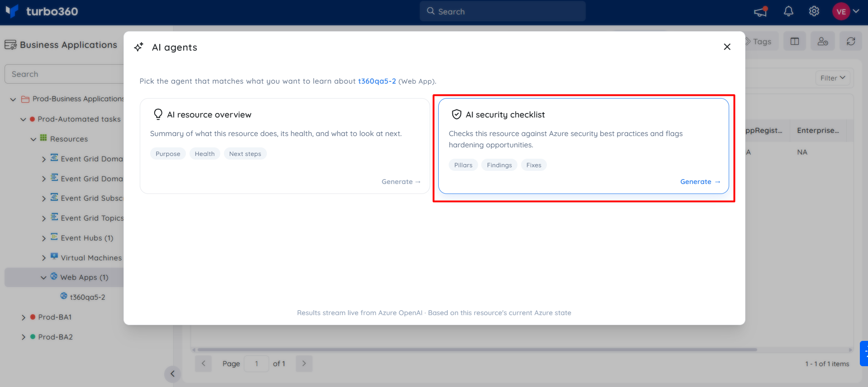This screenshot has width=868, height=387.
Task: Expand the Event Grid Topics node
Action: 44,218
